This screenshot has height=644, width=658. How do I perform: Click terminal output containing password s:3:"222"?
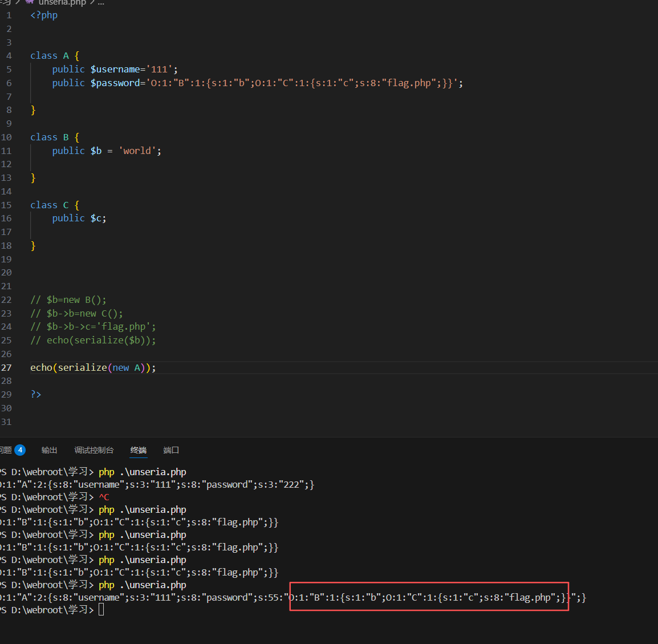click(156, 484)
